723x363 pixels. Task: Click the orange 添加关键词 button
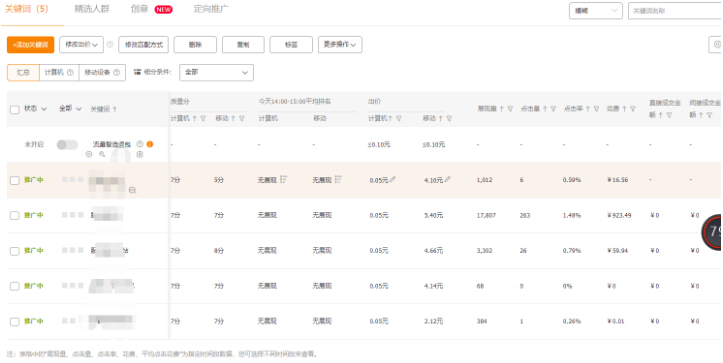30,45
